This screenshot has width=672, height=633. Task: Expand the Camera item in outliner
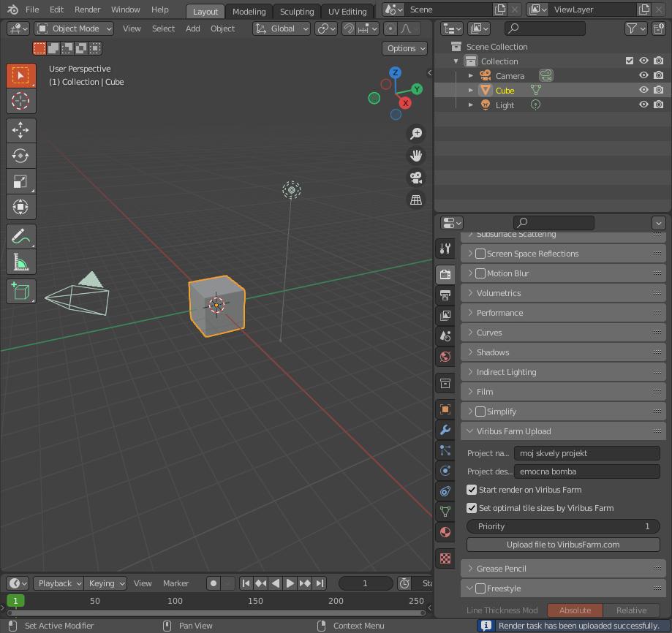point(471,76)
